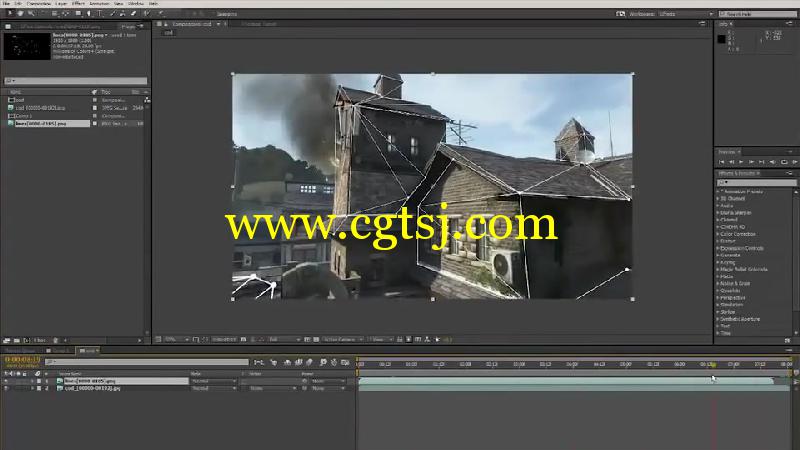Viewport: 800px width, 450px height.
Task: Go to first frame in Preview
Action: coord(721,162)
